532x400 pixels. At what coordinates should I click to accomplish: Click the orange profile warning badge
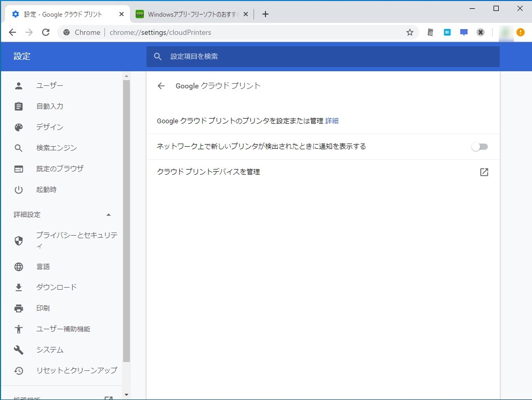point(520,32)
